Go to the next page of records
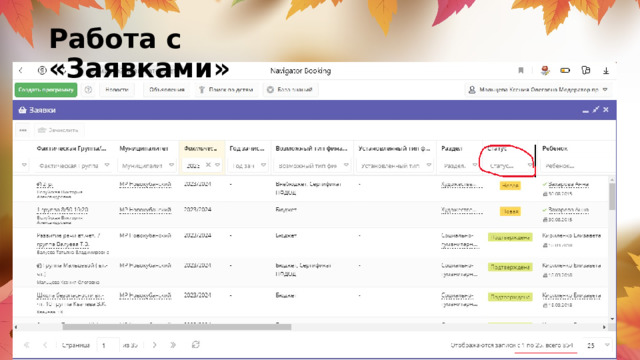The image size is (640, 360). [155, 345]
